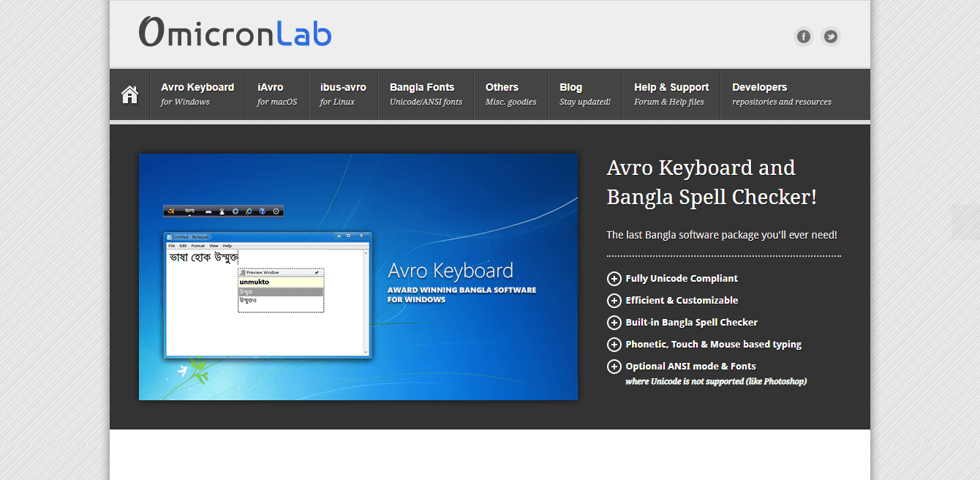
Task: Click the Fully Unicode Compliant text
Action: pos(682,279)
